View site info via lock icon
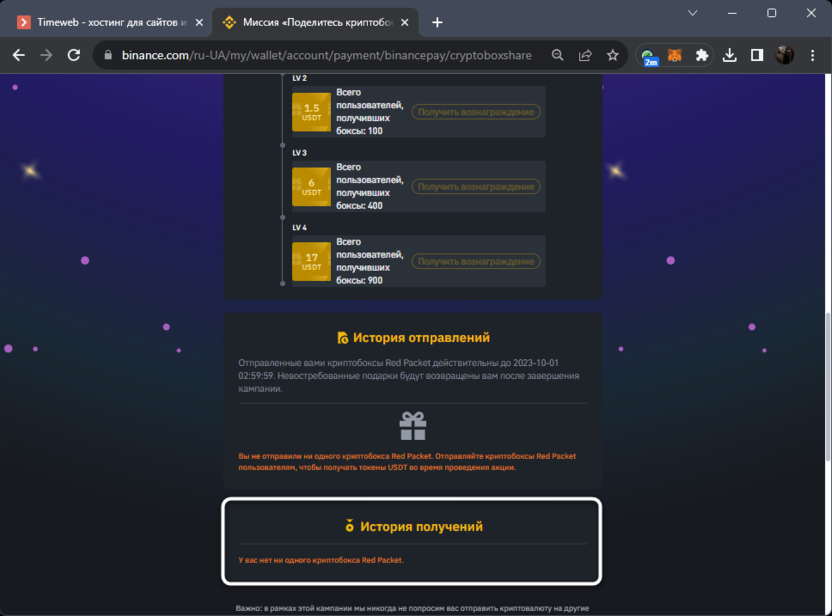 (108, 55)
